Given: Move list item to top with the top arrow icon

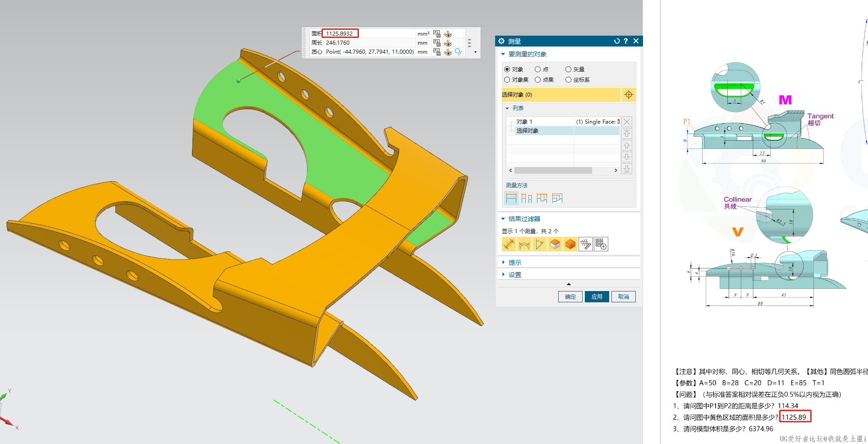Looking at the screenshot, I should 627,134.
